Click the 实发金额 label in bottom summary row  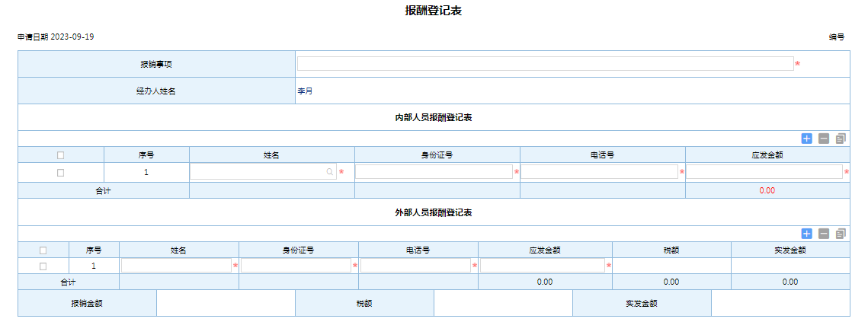pyautogui.click(x=642, y=303)
